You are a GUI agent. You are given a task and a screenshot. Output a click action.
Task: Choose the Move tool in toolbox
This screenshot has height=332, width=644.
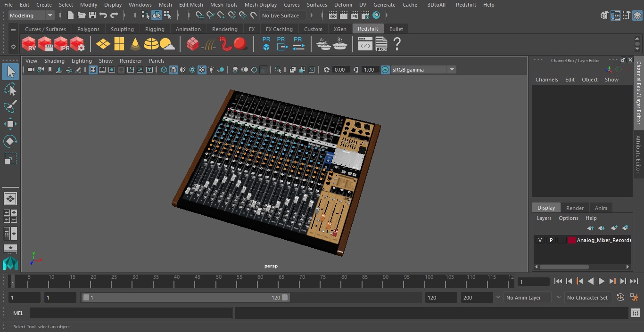tap(10, 124)
